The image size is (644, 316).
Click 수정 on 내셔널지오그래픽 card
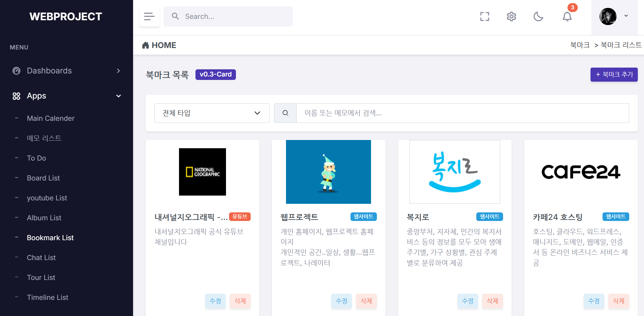[x=215, y=301]
